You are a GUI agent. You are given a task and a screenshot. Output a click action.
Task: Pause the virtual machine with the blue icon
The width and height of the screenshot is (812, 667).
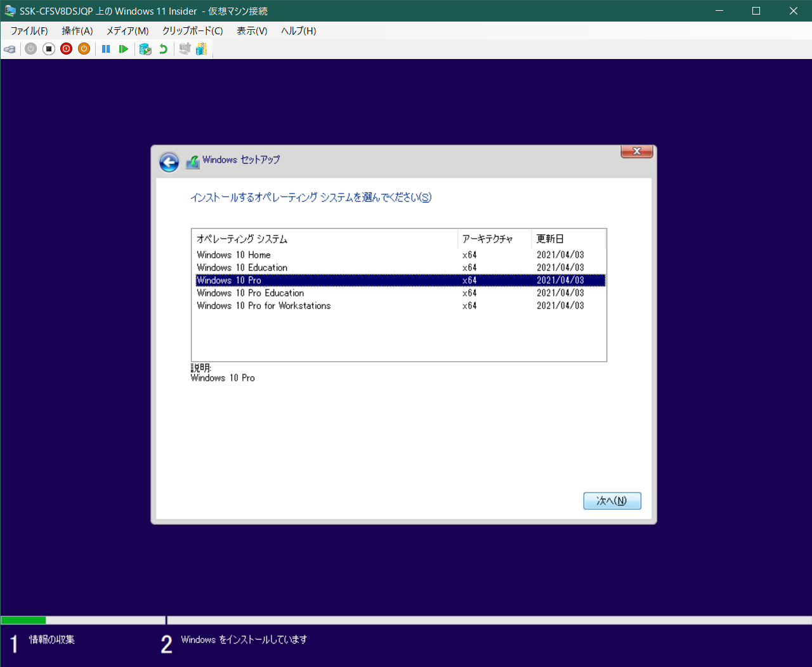[106, 49]
